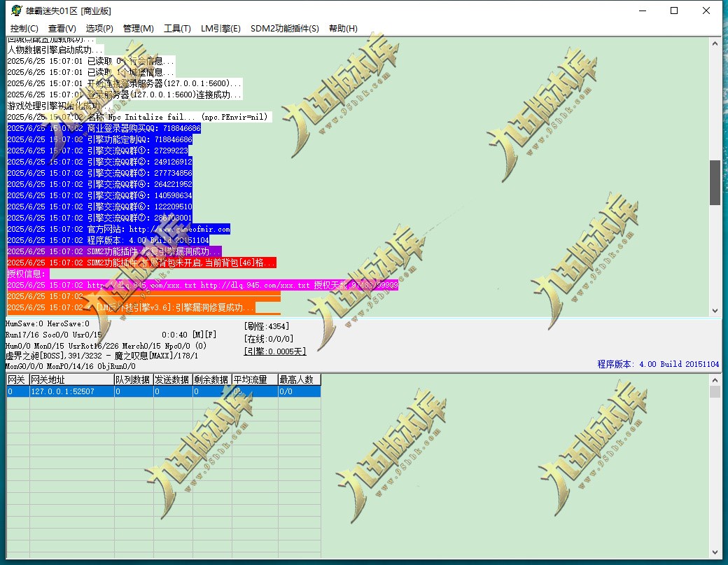
Task: Click purple log line 修复引擎漏洞成功
Action: point(114,251)
